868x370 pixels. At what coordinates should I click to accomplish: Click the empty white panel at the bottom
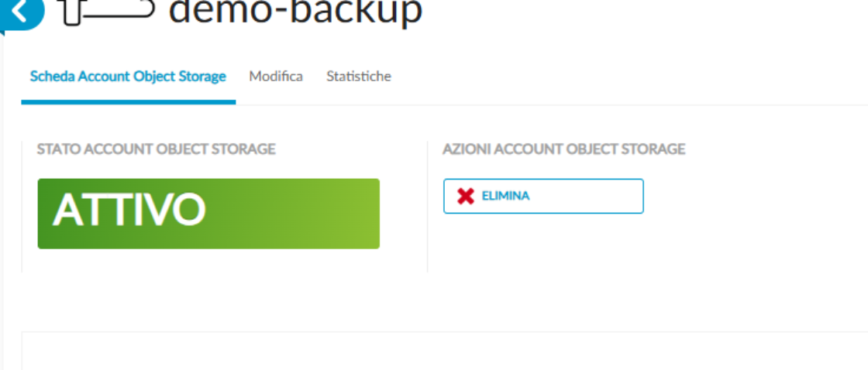[x=442, y=352]
